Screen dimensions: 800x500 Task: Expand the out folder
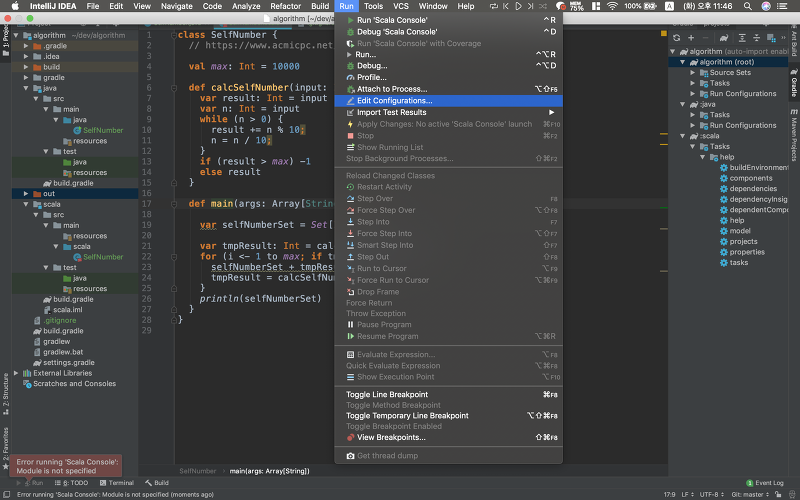(26, 194)
